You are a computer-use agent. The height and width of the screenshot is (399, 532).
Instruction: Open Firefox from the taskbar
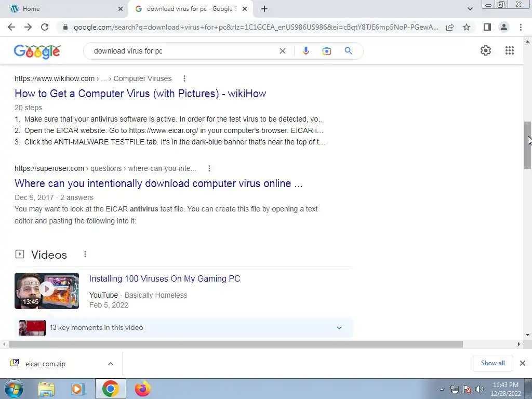pos(142,389)
